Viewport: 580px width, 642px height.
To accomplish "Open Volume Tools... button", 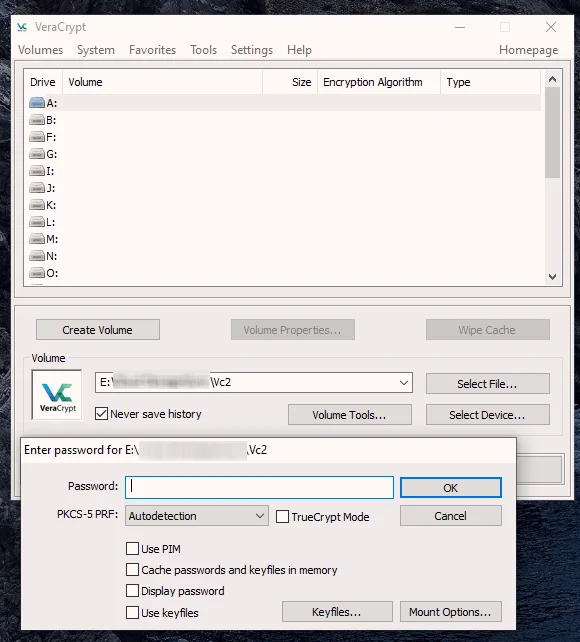I will tap(350, 415).
